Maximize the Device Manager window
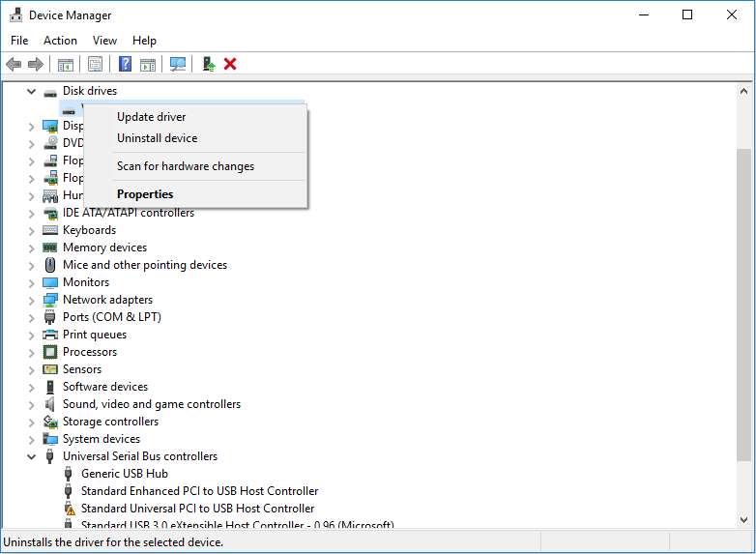Image resolution: width=756 pixels, height=554 pixels. tap(687, 15)
